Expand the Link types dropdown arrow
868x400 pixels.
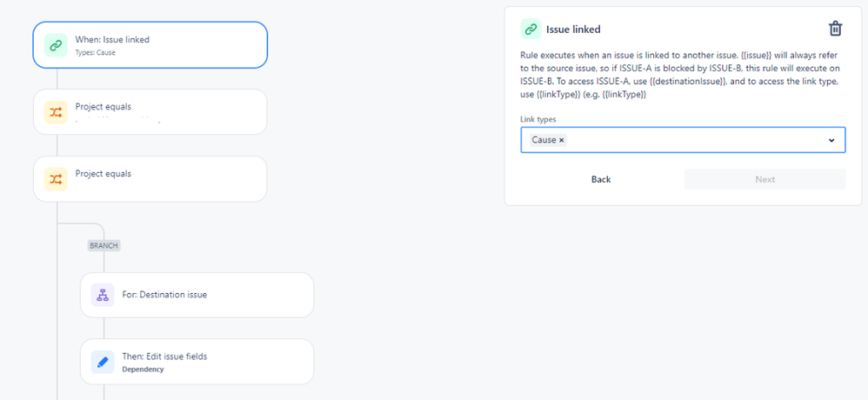[x=831, y=141]
